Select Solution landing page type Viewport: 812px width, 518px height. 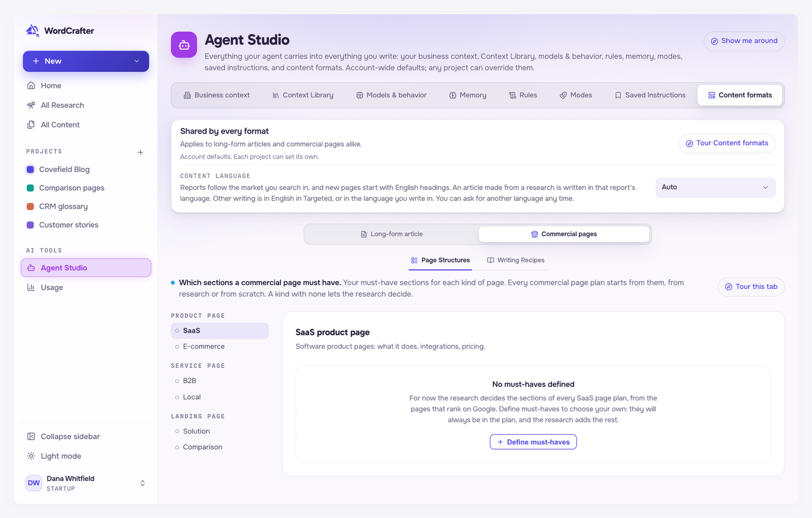pyautogui.click(x=220, y=431)
